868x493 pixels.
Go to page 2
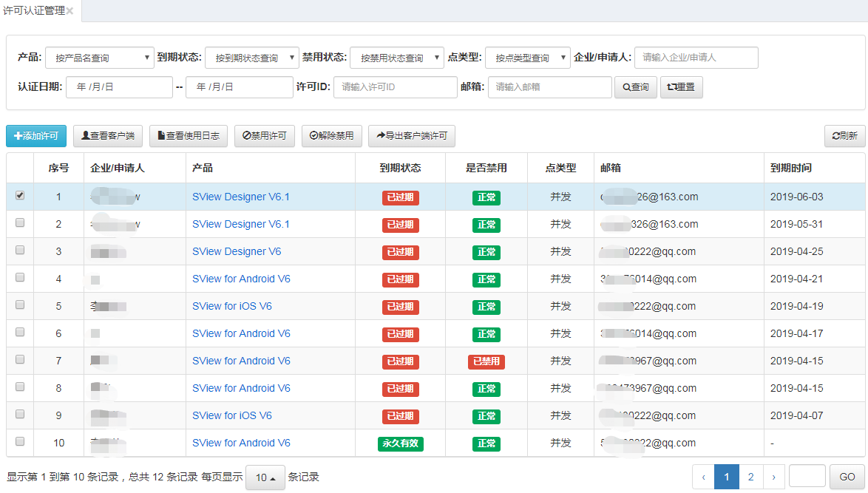pyautogui.click(x=751, y=477)
